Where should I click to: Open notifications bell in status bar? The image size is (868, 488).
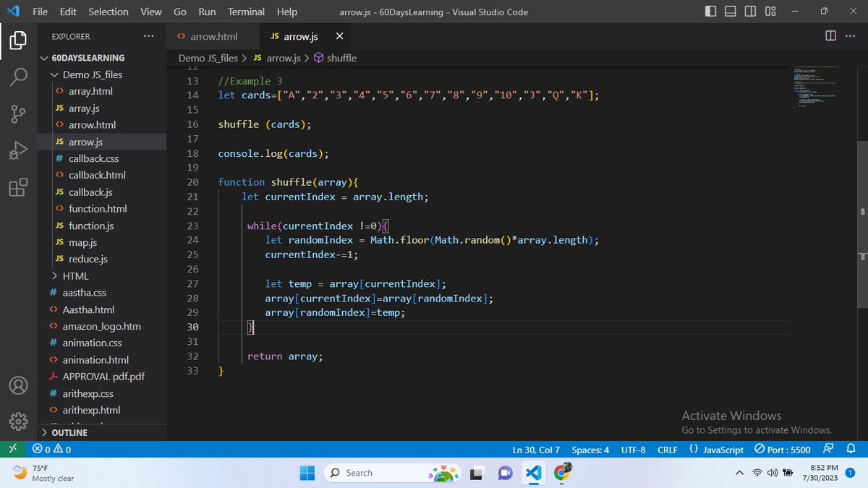coord(851,450)
